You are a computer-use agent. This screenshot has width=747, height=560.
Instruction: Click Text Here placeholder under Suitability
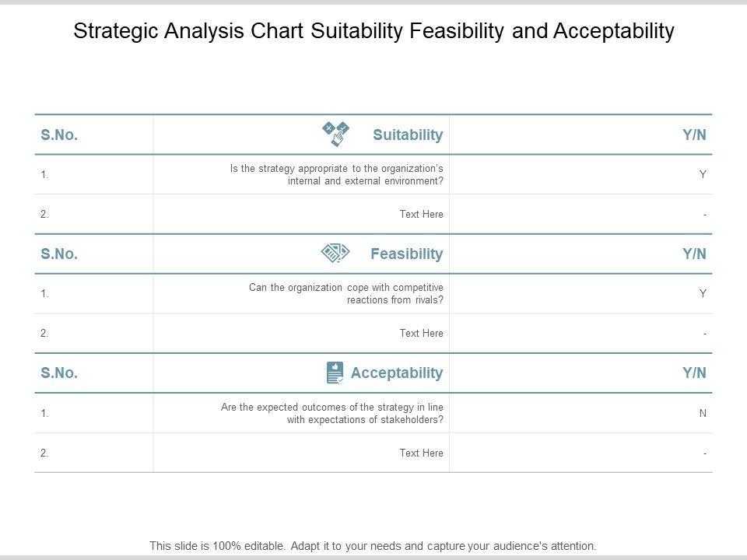click(x=421, y=214)
